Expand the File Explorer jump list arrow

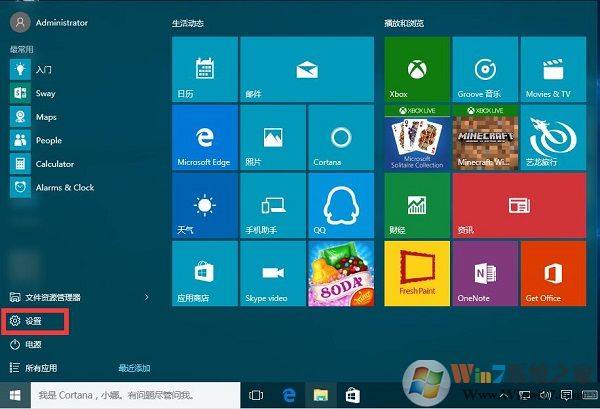click(147, 297)
